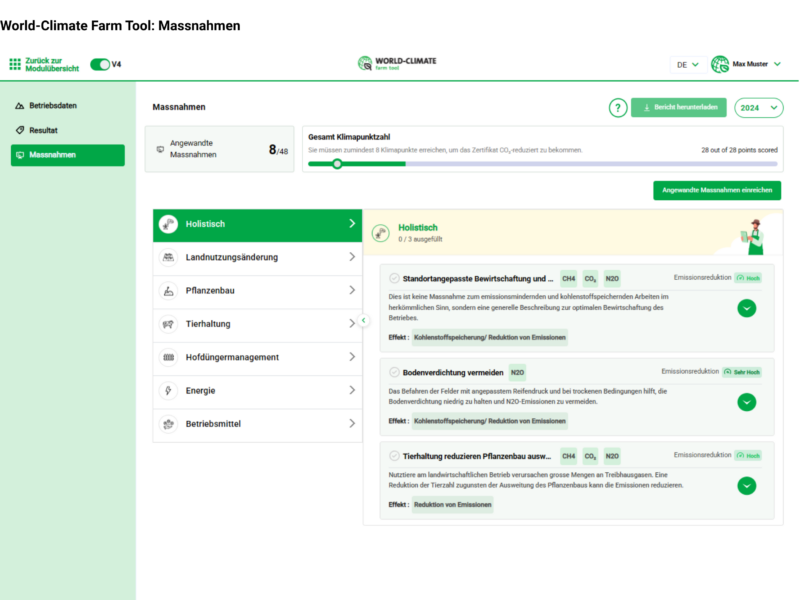800x600 pixels.
Task: Open the Pflanzenbau category chevron
Action: pos(352,290)
